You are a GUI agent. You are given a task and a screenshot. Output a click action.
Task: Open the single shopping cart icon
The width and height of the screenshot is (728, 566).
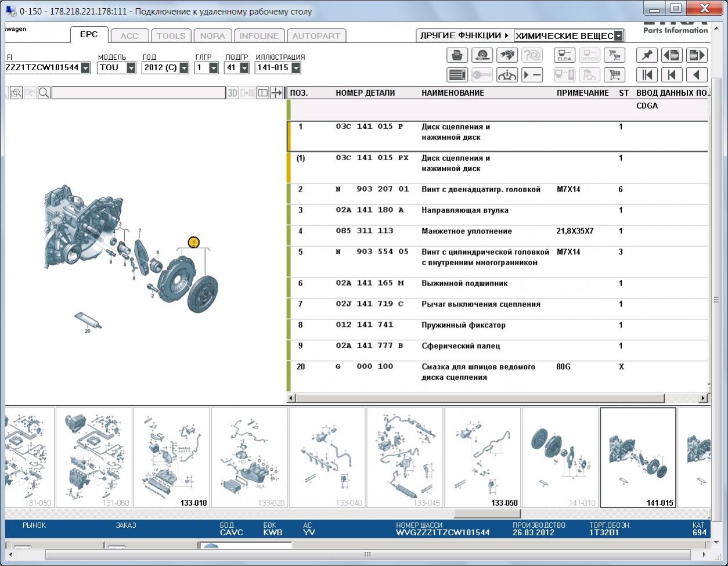pyautogui.click(x=614, y=75)
